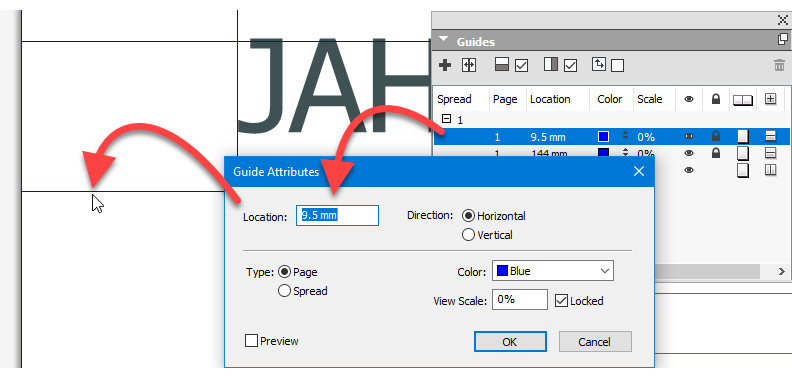
Task: Click the plus icon to add guide
Action: click(445, 65)
